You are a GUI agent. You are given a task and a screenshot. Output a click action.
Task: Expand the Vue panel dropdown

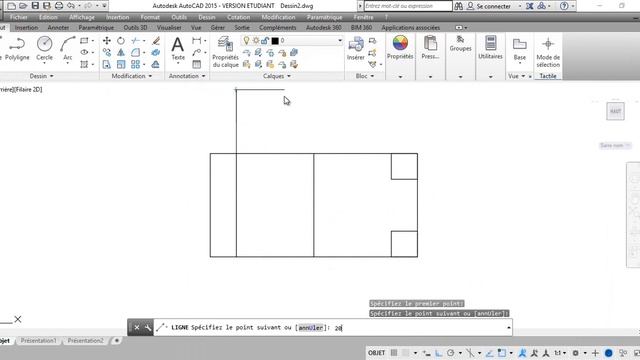(517, 76)
